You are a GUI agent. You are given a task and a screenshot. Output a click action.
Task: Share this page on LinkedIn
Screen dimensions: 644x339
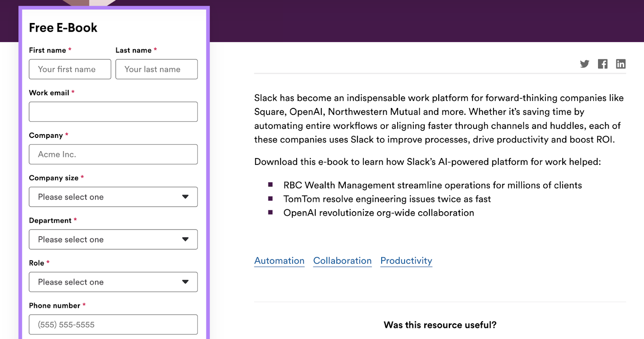click(621, 64)
